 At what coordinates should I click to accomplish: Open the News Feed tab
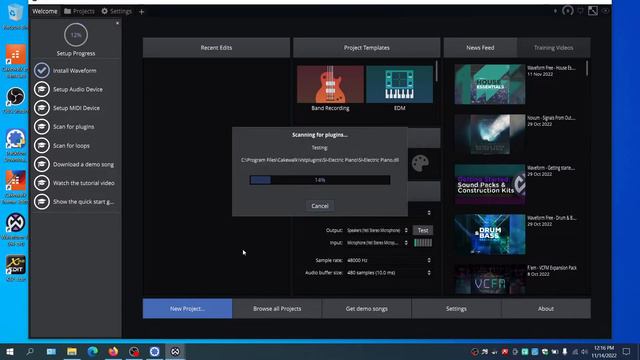[480, 48]
